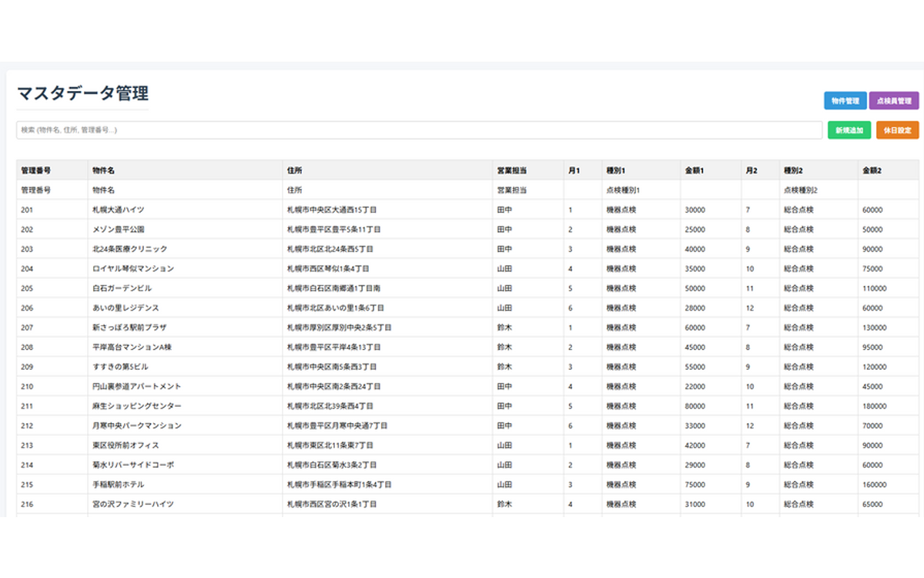
Task: Select the 白石ガーデンビル row
Action: [122, 288]
